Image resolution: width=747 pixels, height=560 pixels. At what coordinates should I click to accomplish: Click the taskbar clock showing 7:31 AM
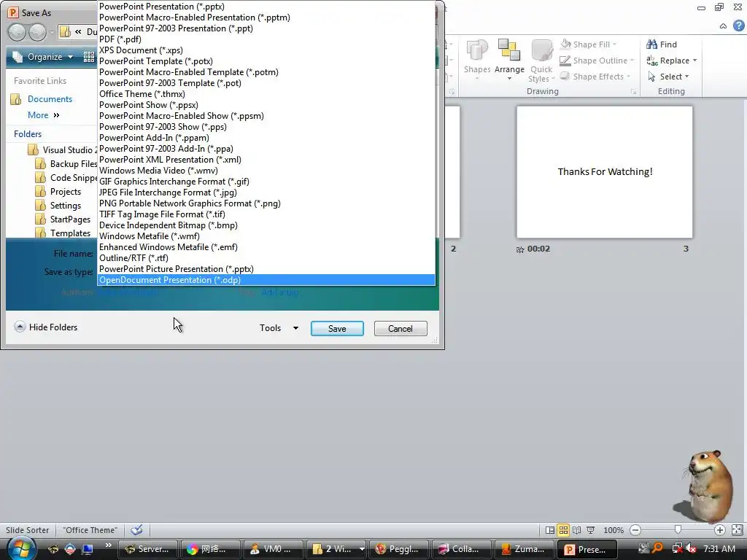[x=719, y=548]
